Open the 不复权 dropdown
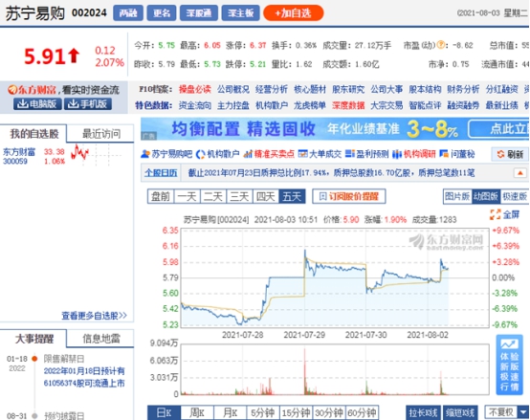Viewport: 530px width, 420px height. [507, 412]
